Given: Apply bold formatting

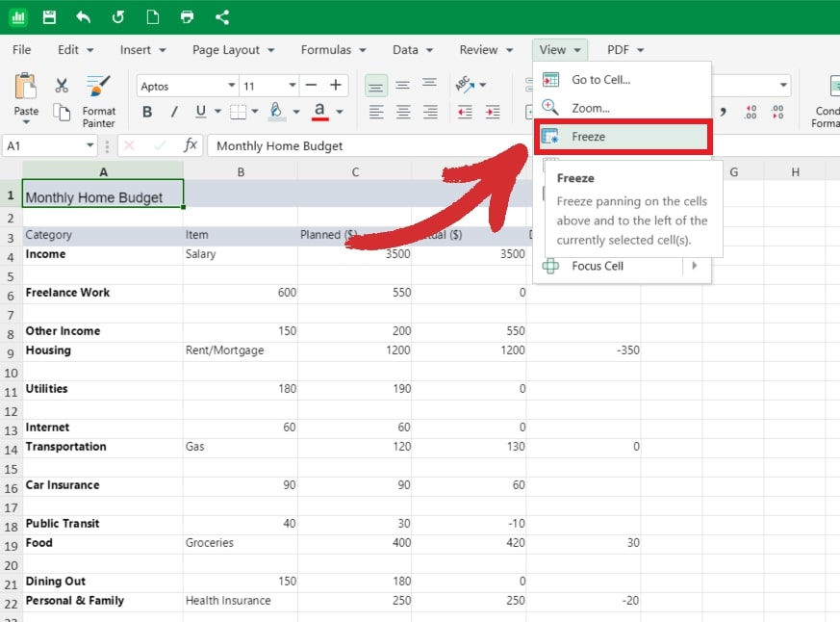Looking at the screenshot, I should 146,112.
